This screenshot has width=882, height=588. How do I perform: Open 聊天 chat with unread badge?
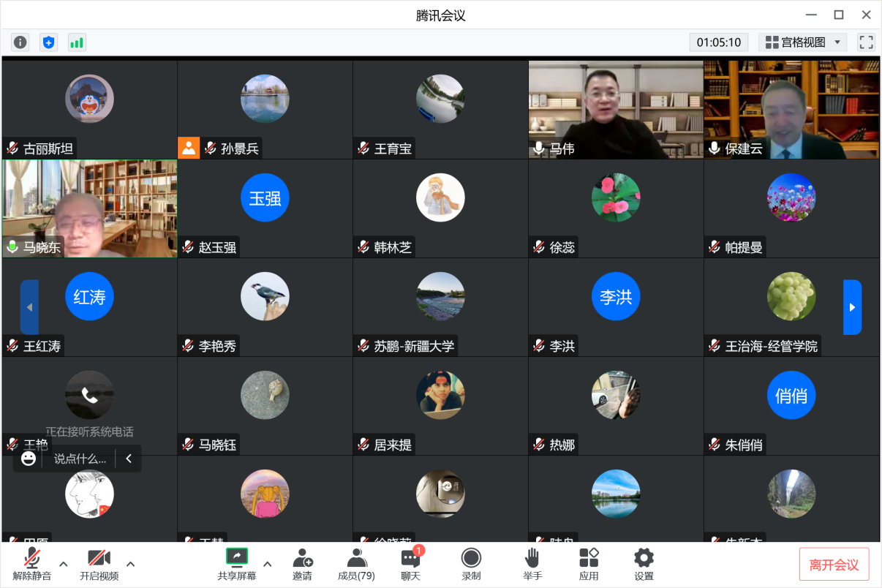tap(410, 564)
